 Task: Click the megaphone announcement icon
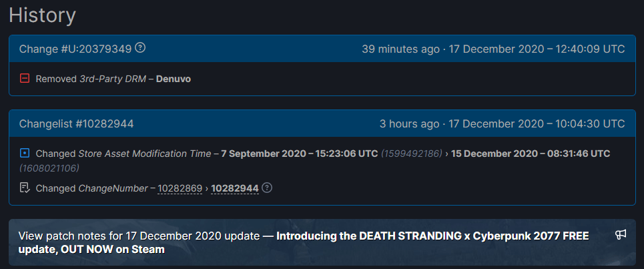[x=621, y=235]
